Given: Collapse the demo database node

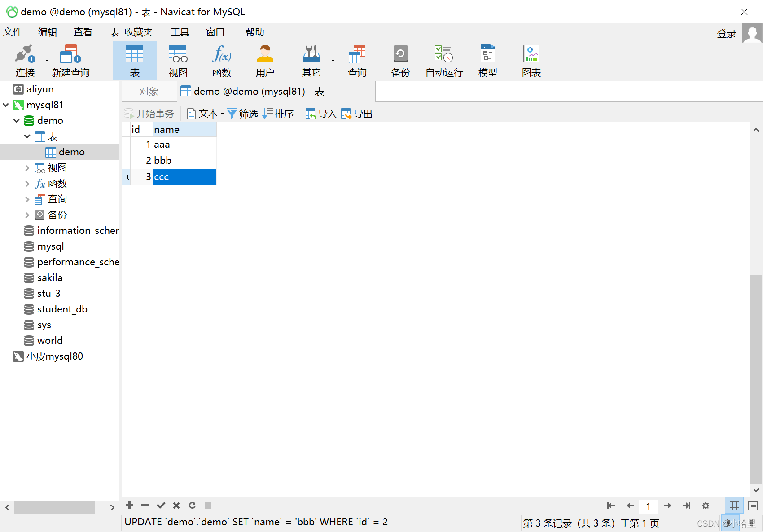Looking at the screenshot, I should pos(17,121).
